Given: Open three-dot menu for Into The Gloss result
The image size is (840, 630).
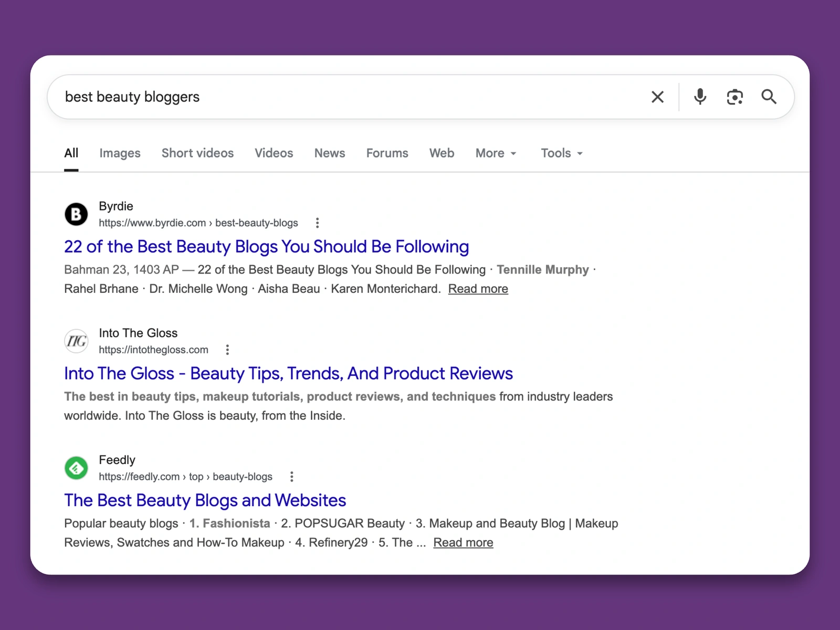Looking at the screenshot, I should (227, 350).
